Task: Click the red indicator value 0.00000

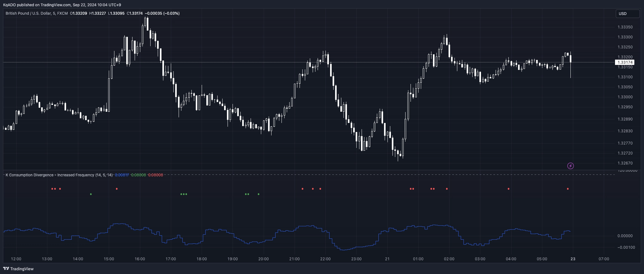Action: (x=156, y=175)
